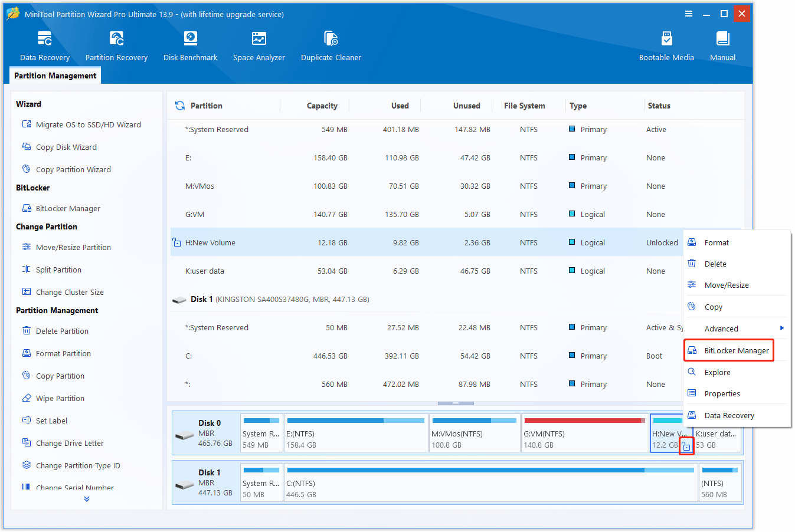Viewport: 795px width, 532px height.
Task: Open the Data Recovery tool
Action: coord(45,47)
